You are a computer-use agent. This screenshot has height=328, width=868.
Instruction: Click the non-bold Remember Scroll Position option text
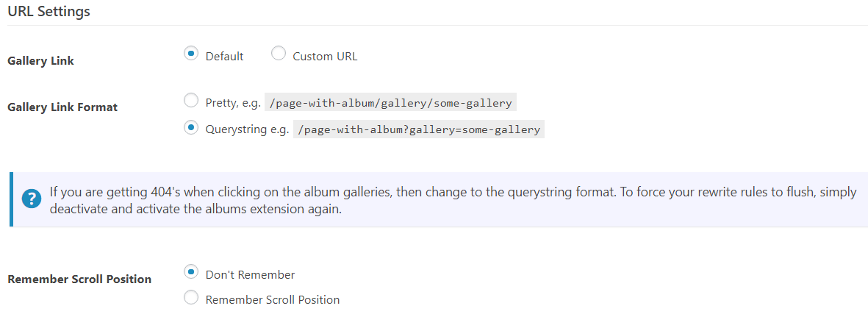pos(273,300)
